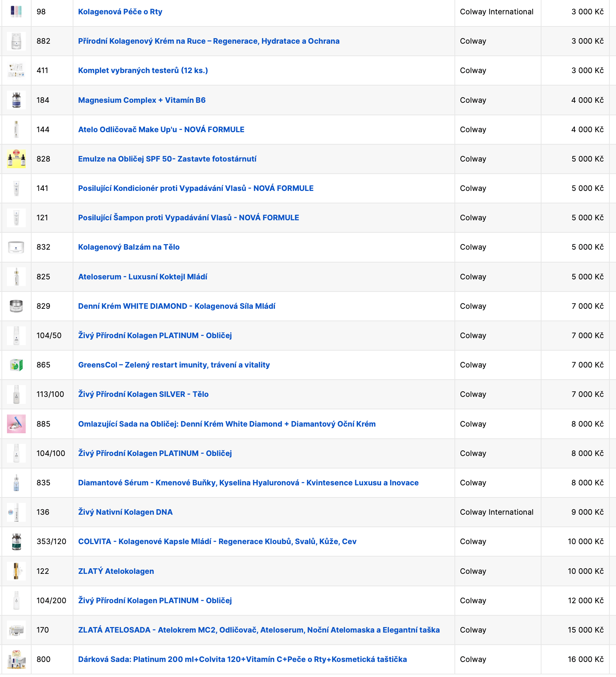Select the 12 000 Kč price
Image resolution: width=616 pixels, height=677 pixels.
[x=586, y=601]
